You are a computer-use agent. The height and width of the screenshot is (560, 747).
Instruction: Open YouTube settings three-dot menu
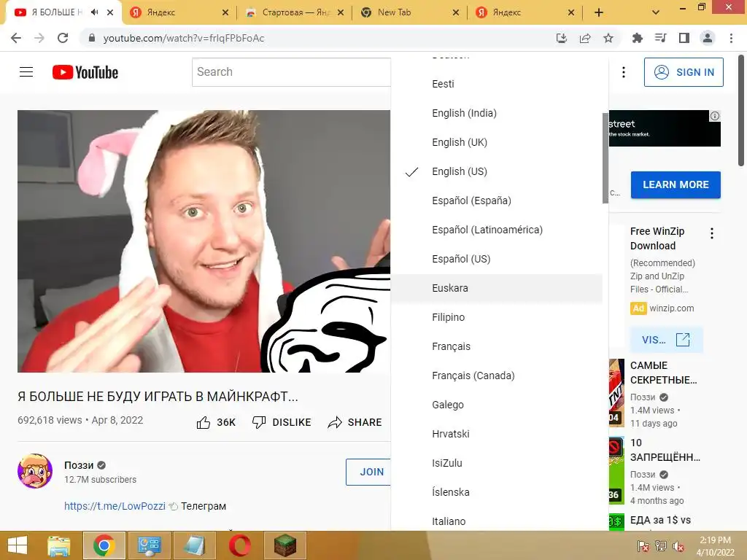(x=624, y=72)
